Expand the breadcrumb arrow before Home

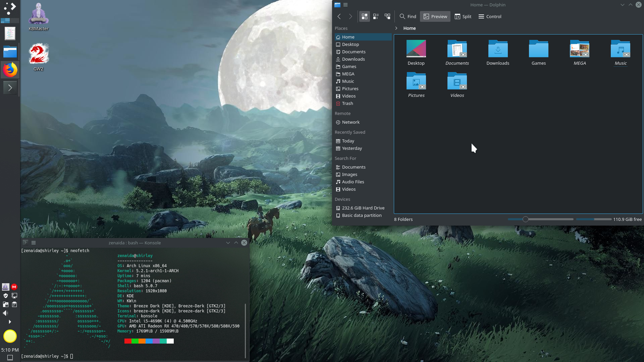point(396,28)
